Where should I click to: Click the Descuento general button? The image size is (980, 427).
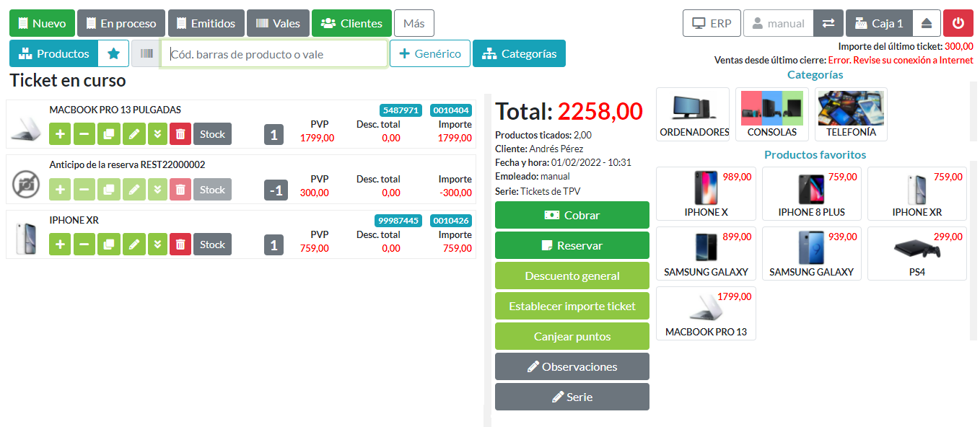[x=572, y=276]
